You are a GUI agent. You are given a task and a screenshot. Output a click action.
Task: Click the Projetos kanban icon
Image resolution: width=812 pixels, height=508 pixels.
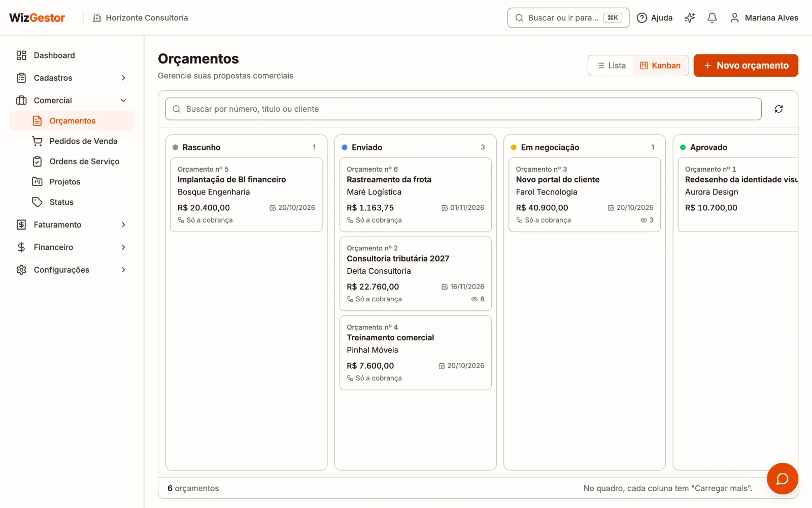tap(37, 182)
